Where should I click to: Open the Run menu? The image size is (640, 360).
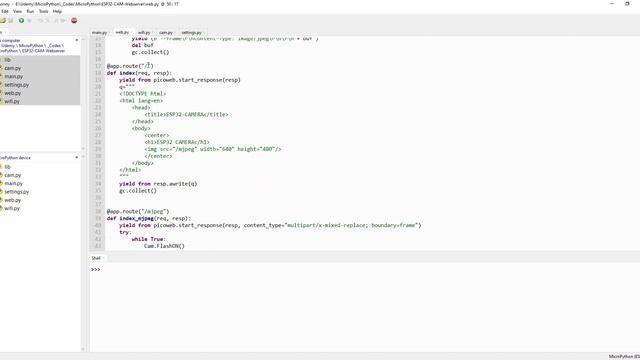30,11
